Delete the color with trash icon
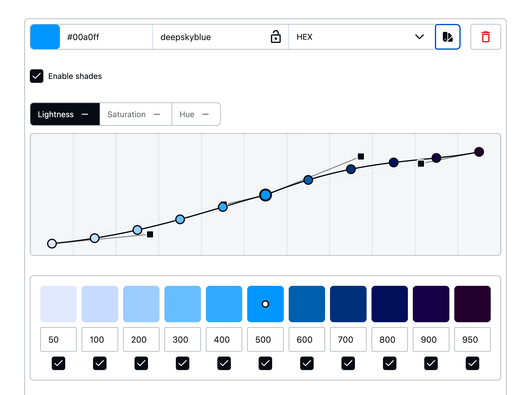The height and width of the screenshot is (395, 532). [x=485, y=37]
